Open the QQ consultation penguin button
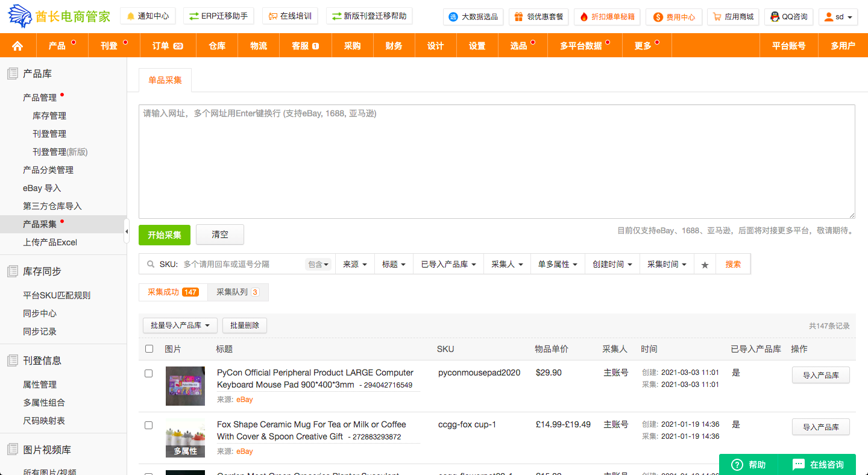Screen dimensions: 868x475 coord(788,17)
